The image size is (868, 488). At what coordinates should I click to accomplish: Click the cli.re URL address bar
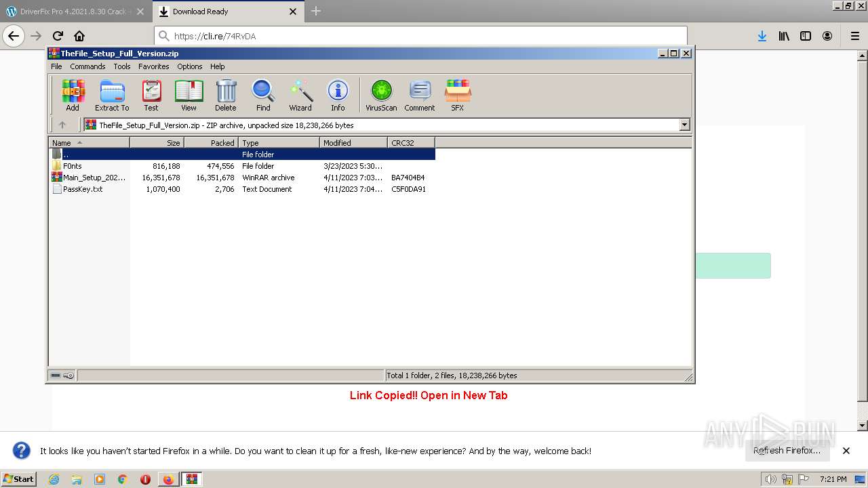(x=420, y=36)
